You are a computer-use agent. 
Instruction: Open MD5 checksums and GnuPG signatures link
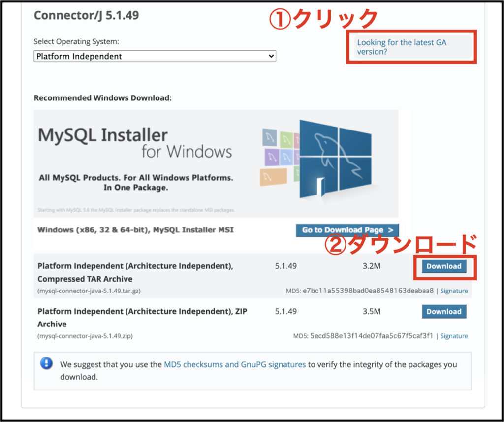point(235,364)
